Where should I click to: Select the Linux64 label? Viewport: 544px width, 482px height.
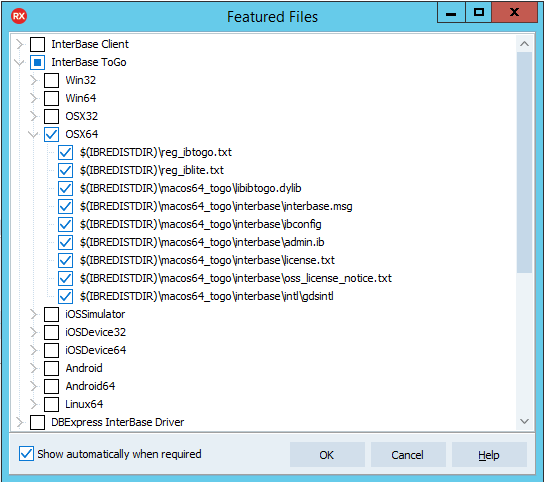84,404
